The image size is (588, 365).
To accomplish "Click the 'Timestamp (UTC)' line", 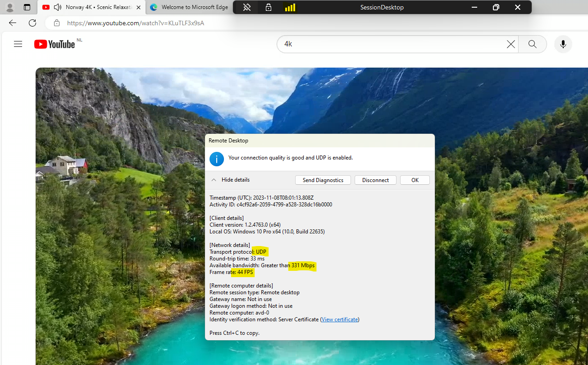I will click(261, 198).
